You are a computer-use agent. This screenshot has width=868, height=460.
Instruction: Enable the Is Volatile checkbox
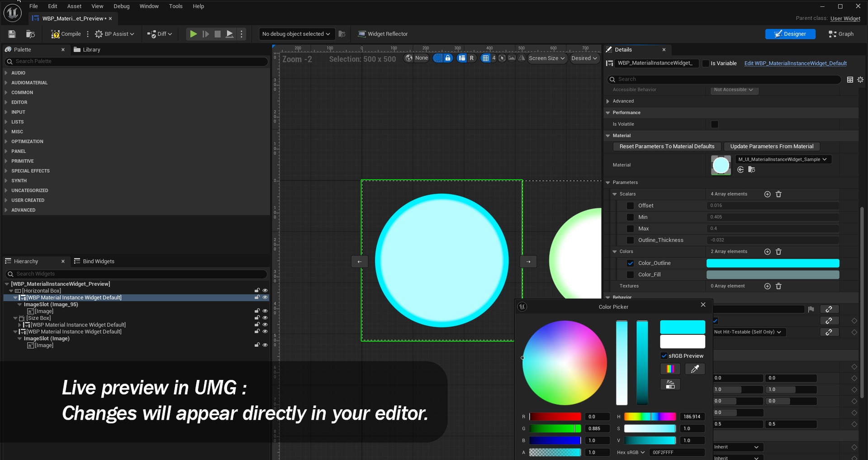point(715,124)
